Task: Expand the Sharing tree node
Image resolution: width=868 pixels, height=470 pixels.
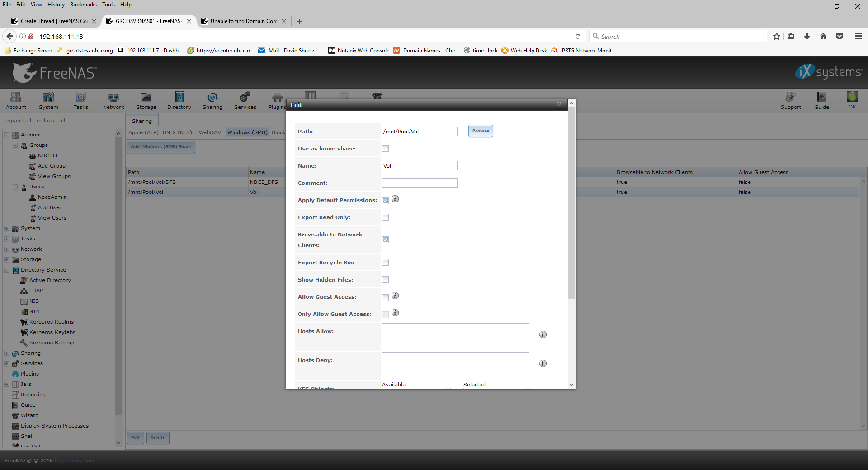Action: 7,353
